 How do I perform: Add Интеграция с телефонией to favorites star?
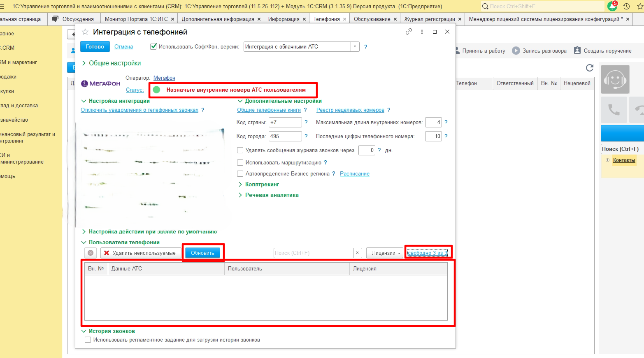point(85,32)
